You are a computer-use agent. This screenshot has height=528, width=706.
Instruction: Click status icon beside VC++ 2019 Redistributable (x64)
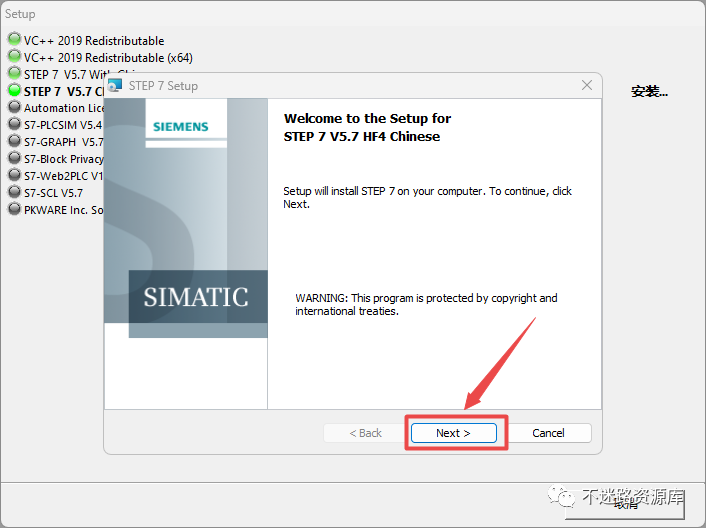point(14,56)
